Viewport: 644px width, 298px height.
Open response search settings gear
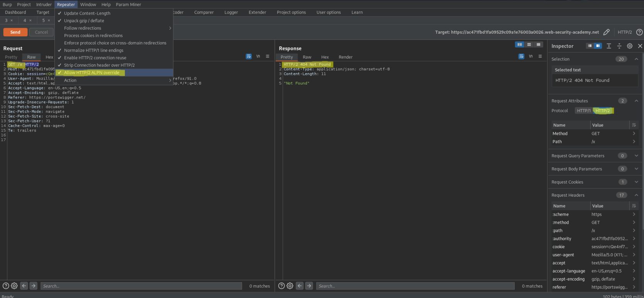[290, 286]
